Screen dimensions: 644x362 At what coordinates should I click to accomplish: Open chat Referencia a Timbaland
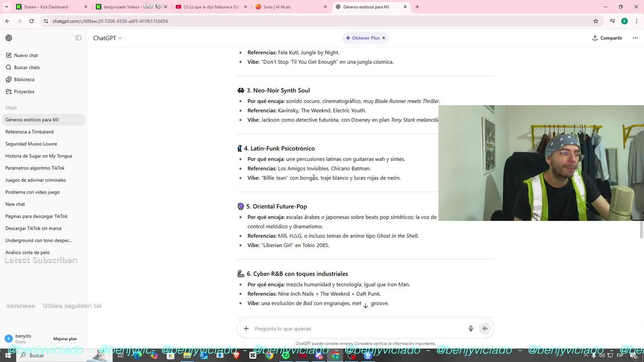[43, 132]
